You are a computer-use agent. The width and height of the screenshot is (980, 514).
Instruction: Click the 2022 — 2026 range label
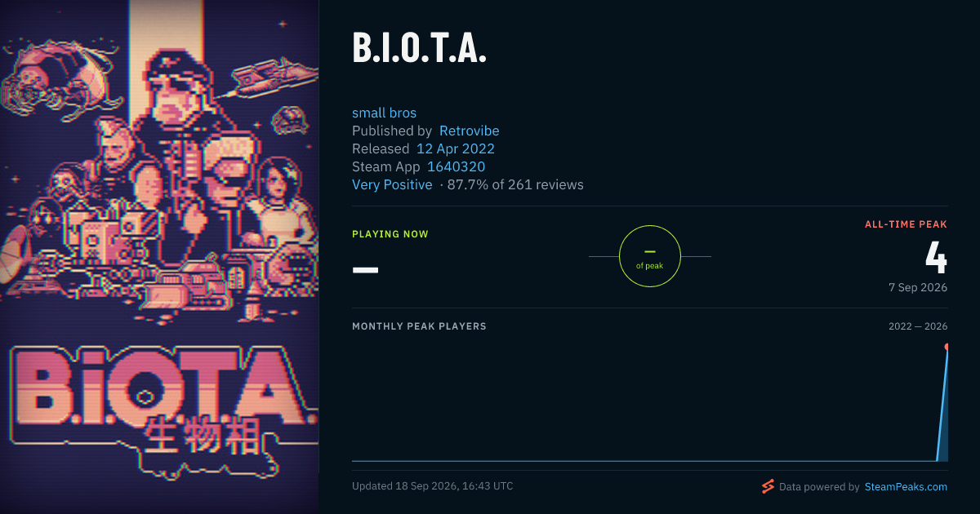click(918, 326)
